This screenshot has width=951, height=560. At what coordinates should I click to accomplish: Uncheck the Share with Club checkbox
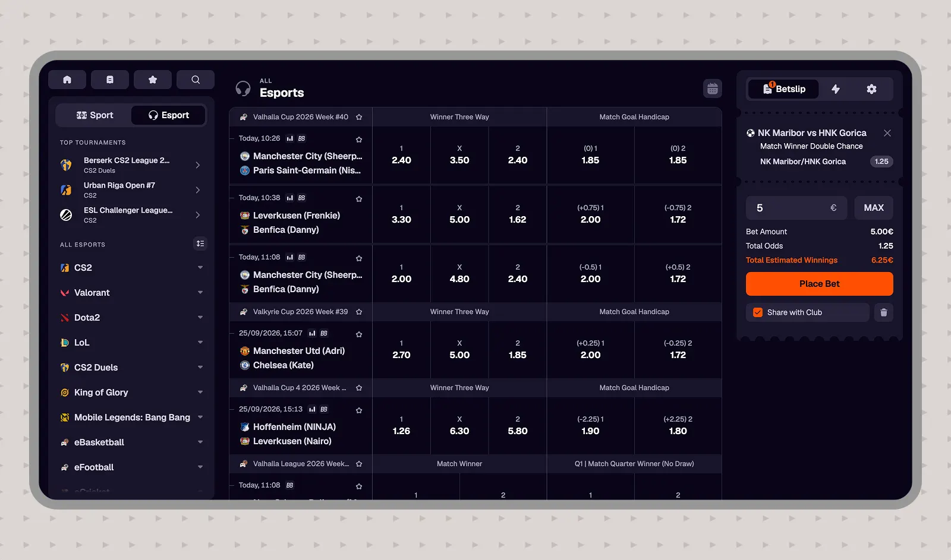click(758, 312)
